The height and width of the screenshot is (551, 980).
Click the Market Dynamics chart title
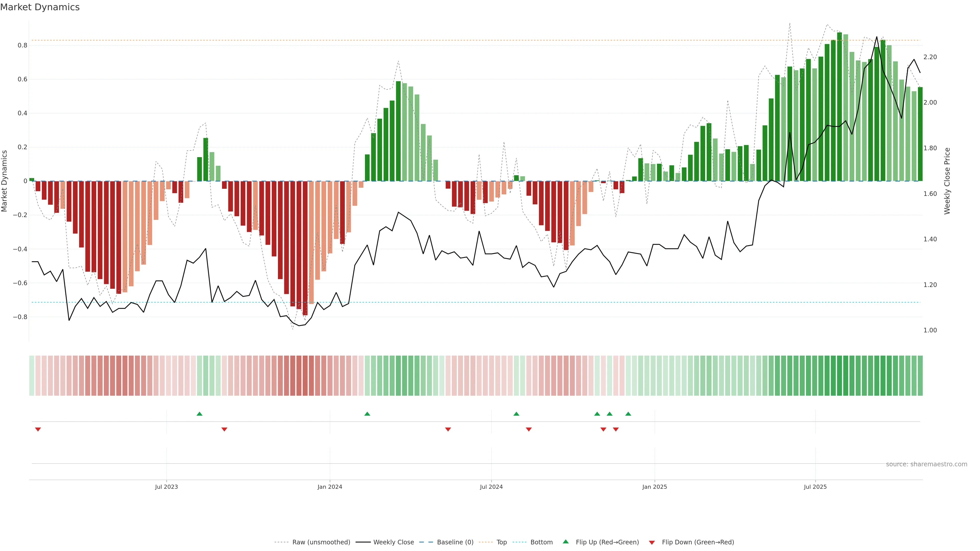[40, 7]
